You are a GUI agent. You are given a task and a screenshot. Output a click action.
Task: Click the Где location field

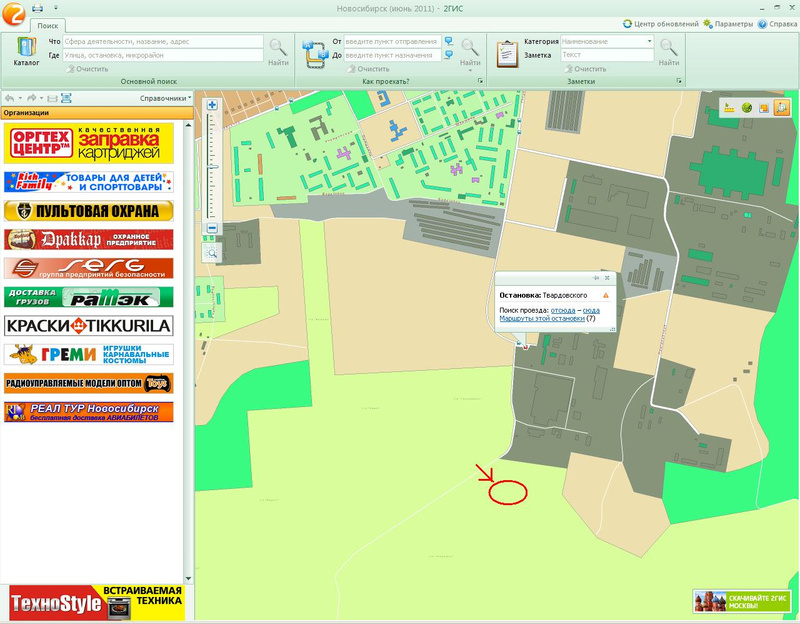(x=163, y=55)
